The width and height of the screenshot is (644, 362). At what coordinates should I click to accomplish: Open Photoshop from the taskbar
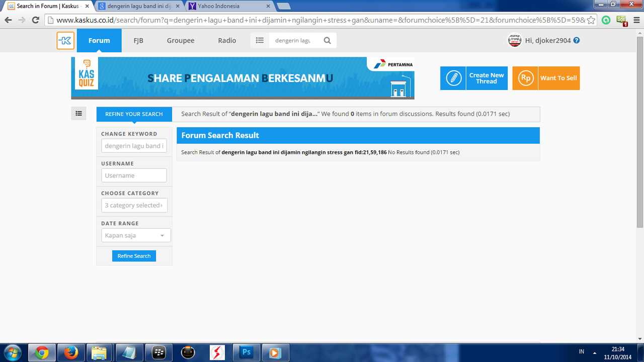(247, 352)
